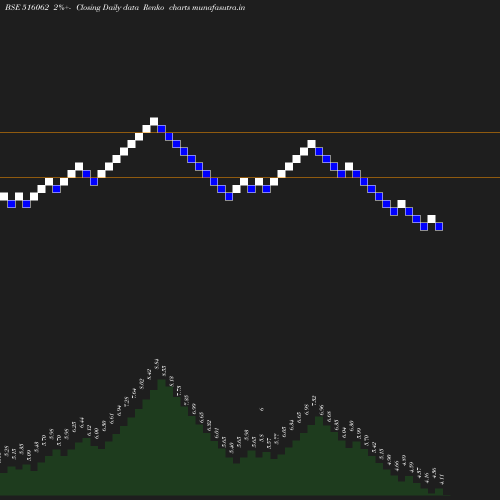The height and width of the screenshot is (500, 500).
Task: Click the isolated "6" label above the price bars
Action: (262, 409)
